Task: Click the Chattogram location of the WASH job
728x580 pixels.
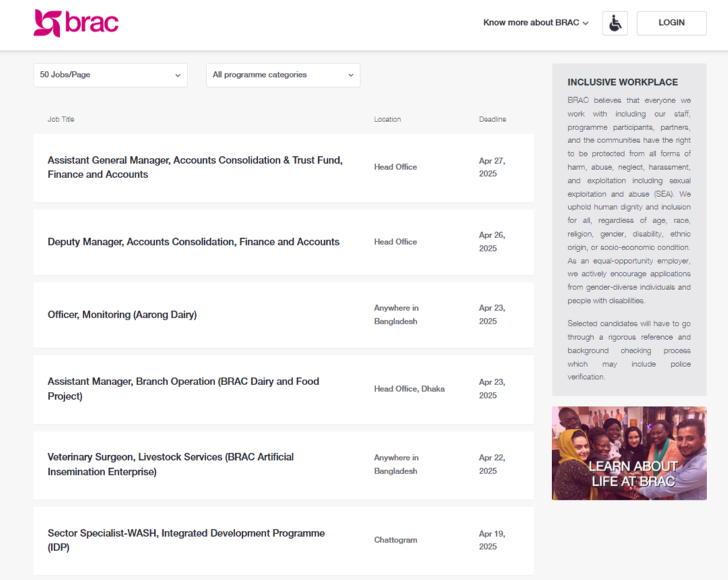Action: pyautogui.click(x=396, y=540)
